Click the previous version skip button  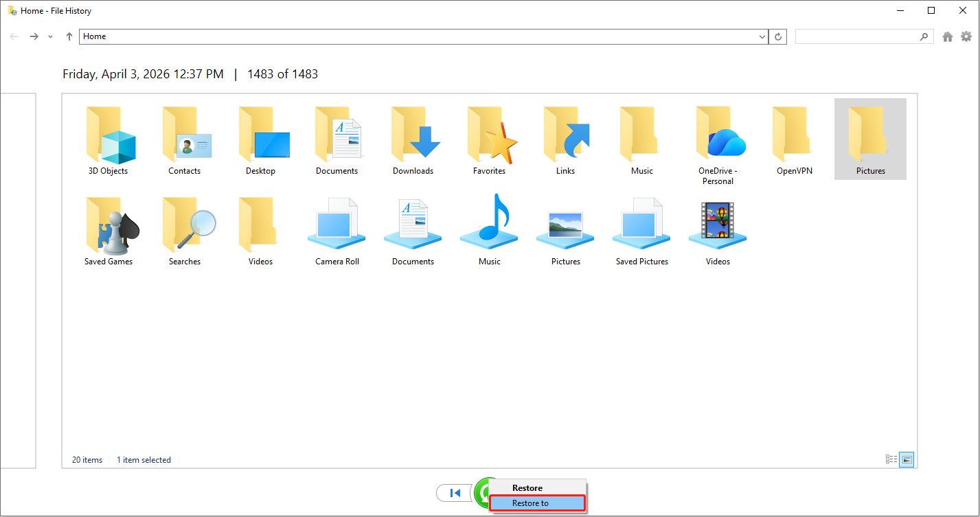454,493
